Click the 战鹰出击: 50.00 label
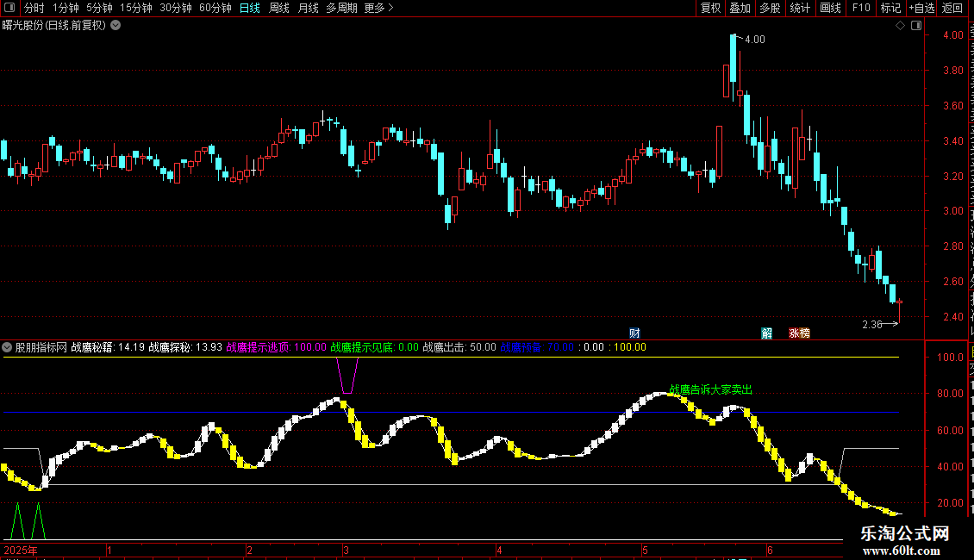 click(459, 348)
